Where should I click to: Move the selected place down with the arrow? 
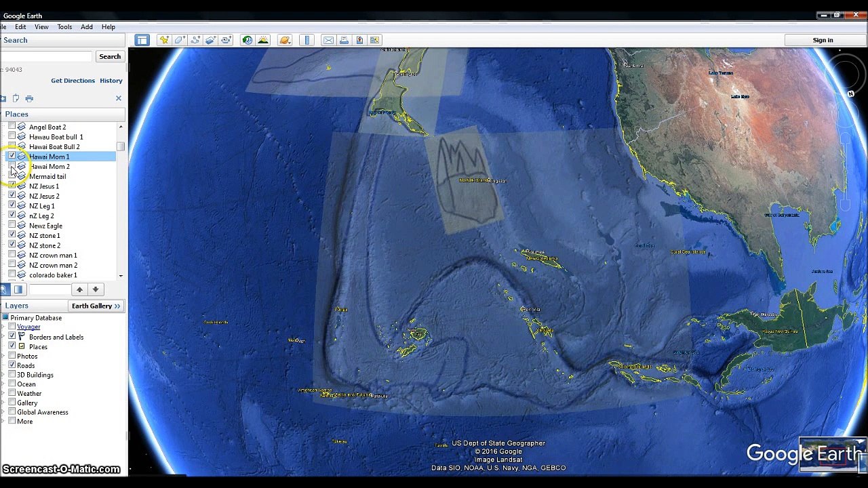(96, 289)
